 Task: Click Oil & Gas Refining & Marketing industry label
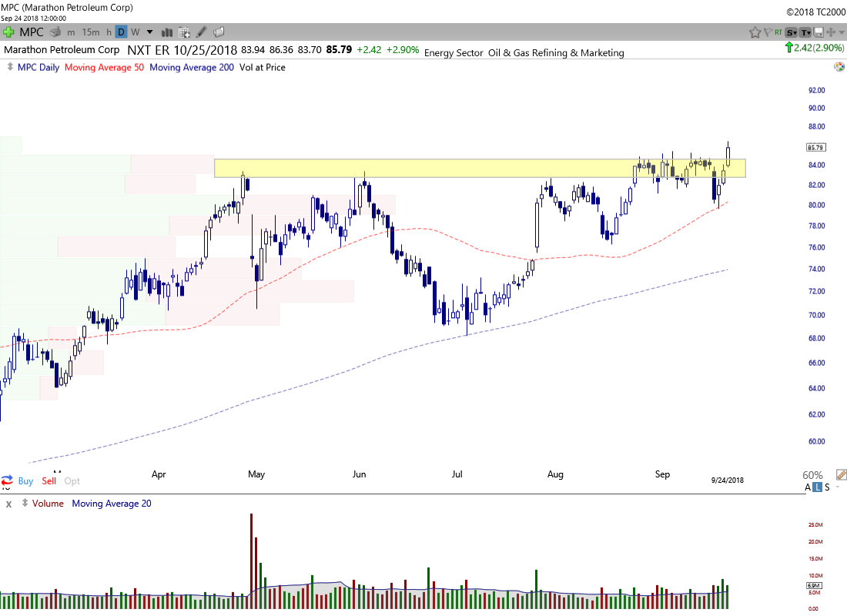[x=557, y=53]
